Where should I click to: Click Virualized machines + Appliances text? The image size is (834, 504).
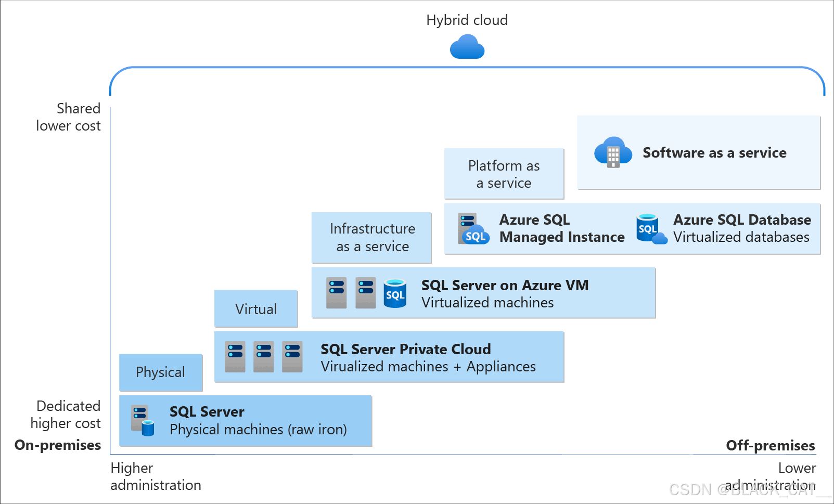pyautogui.click(x=428, y=367)
